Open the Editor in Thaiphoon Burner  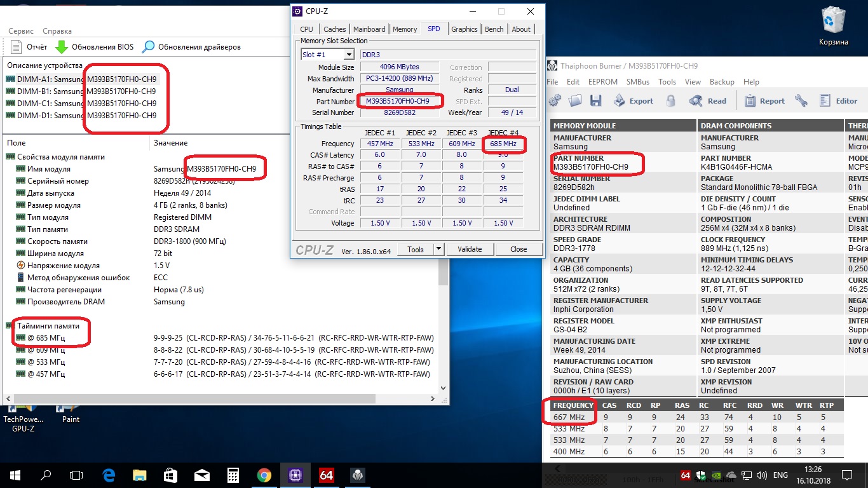838,100
